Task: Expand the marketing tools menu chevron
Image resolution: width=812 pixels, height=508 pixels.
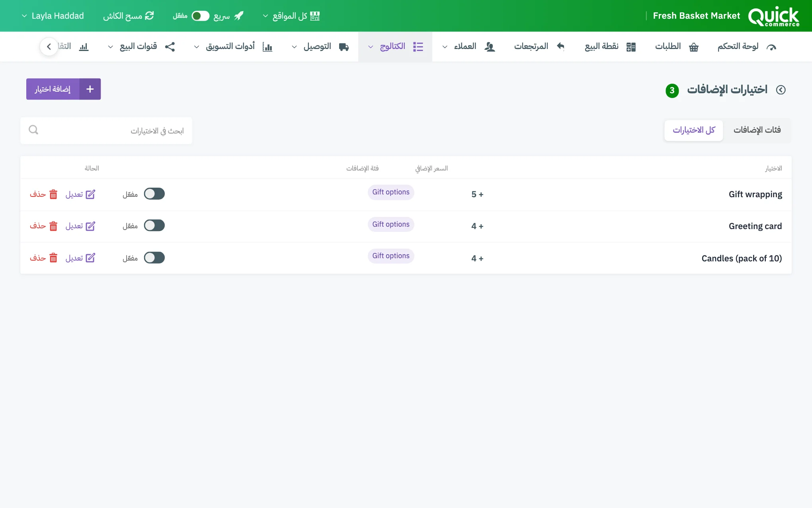Action: click(197, 47)
